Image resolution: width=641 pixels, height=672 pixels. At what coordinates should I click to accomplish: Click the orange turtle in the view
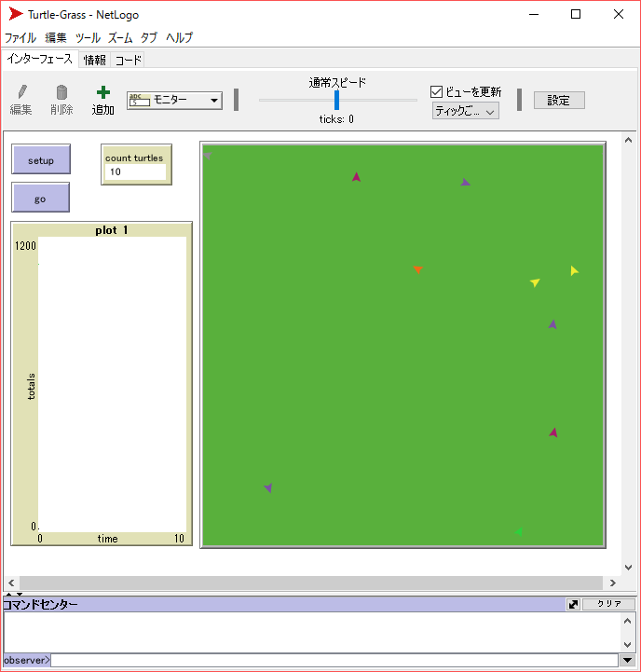418,269
